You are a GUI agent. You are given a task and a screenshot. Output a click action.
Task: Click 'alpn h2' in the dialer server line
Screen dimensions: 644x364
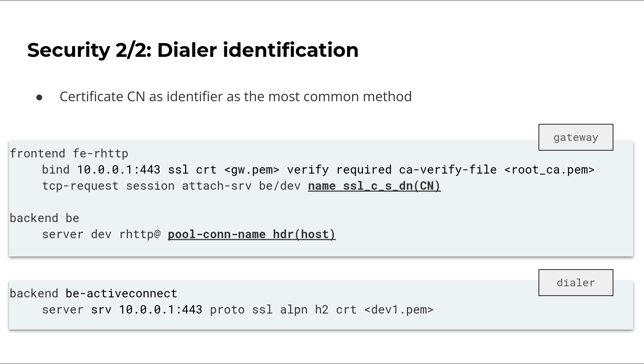304,310
